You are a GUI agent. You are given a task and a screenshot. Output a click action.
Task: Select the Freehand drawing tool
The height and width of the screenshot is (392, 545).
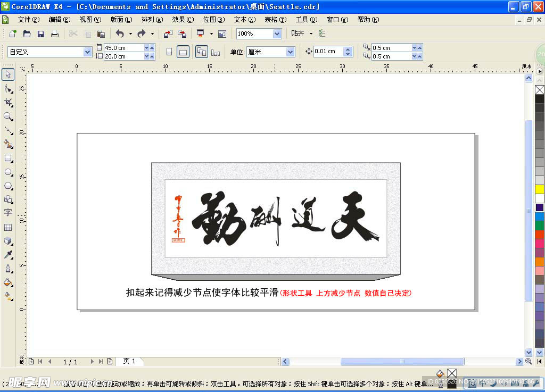[8, 130]
